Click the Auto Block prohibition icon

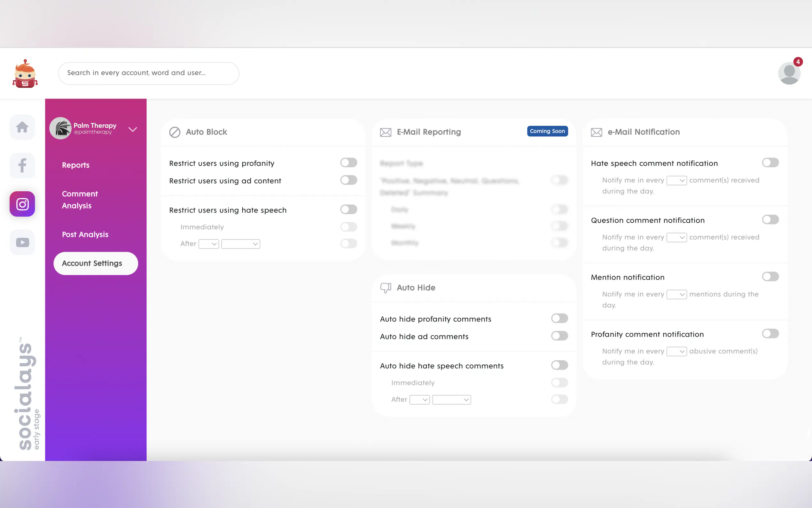pyautogui.click(x=175, y=132)
